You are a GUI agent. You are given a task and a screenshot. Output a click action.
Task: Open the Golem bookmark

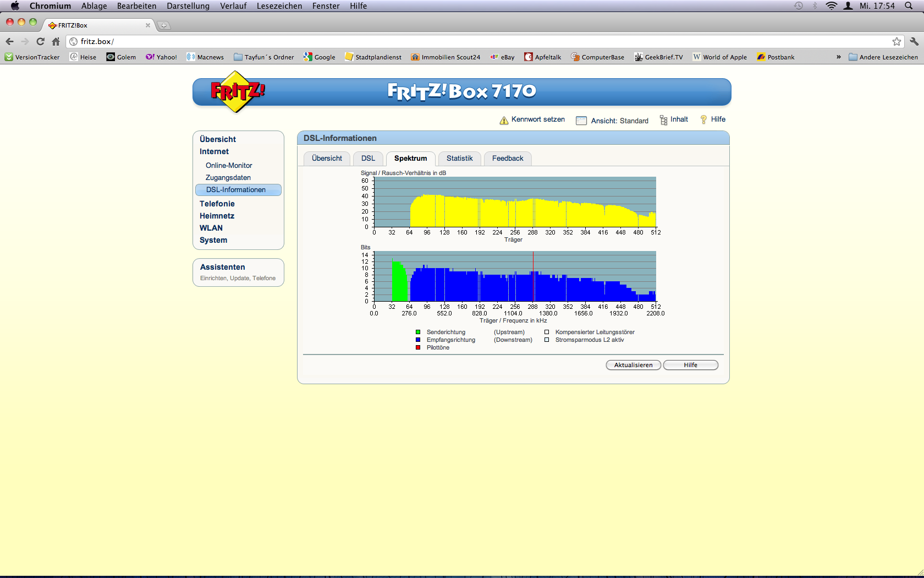point(121,57)
